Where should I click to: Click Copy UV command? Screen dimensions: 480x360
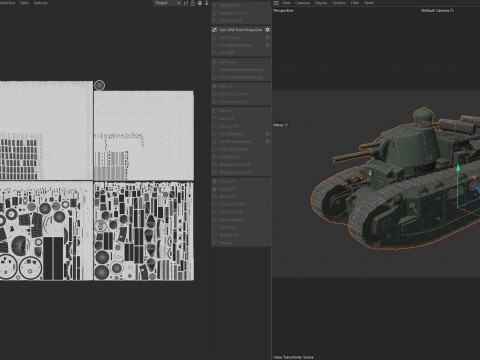(x=241, y=182)
